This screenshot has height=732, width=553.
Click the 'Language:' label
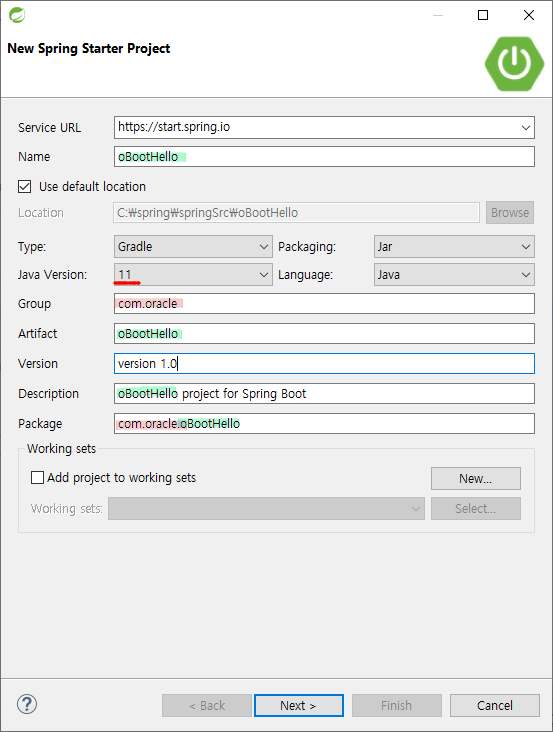tap(306, 275)
